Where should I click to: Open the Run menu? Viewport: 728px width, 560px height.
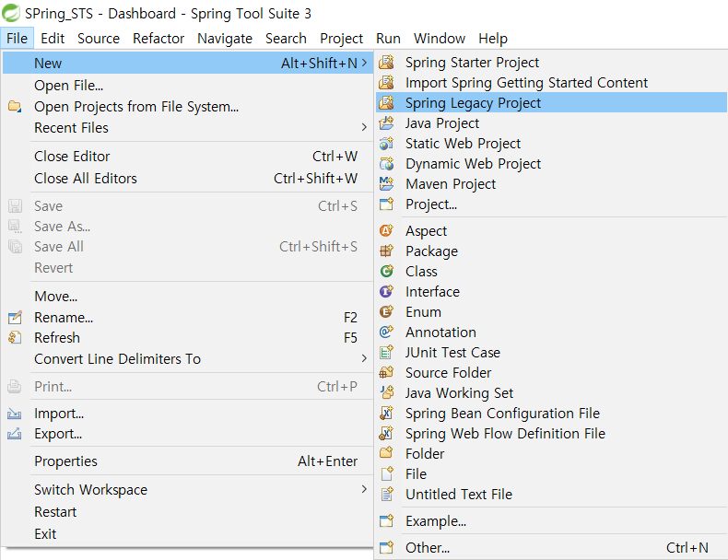tap(388, 38)
